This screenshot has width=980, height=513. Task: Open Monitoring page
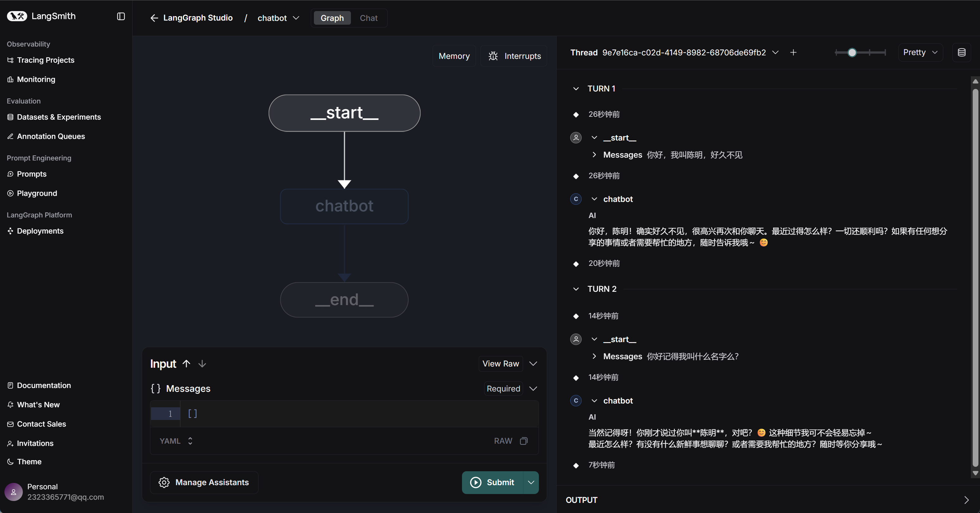(x=31, y=79)
